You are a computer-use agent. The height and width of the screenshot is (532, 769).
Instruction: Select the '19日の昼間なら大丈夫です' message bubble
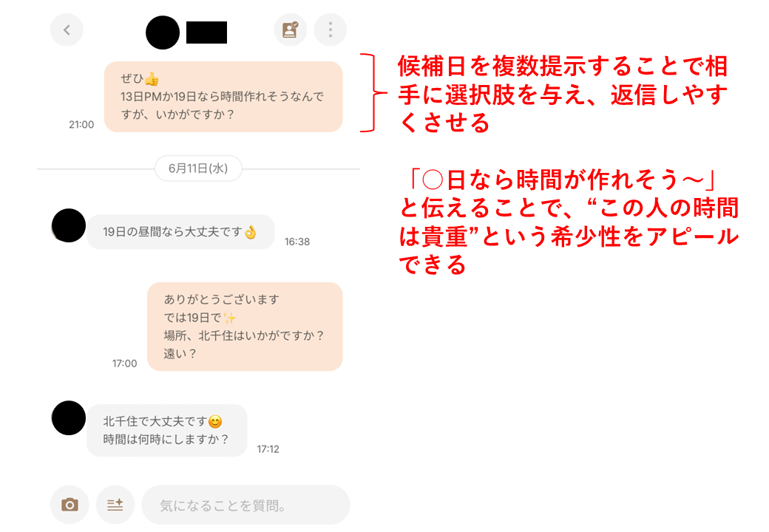pyautogui.click(x=180, y=232)
